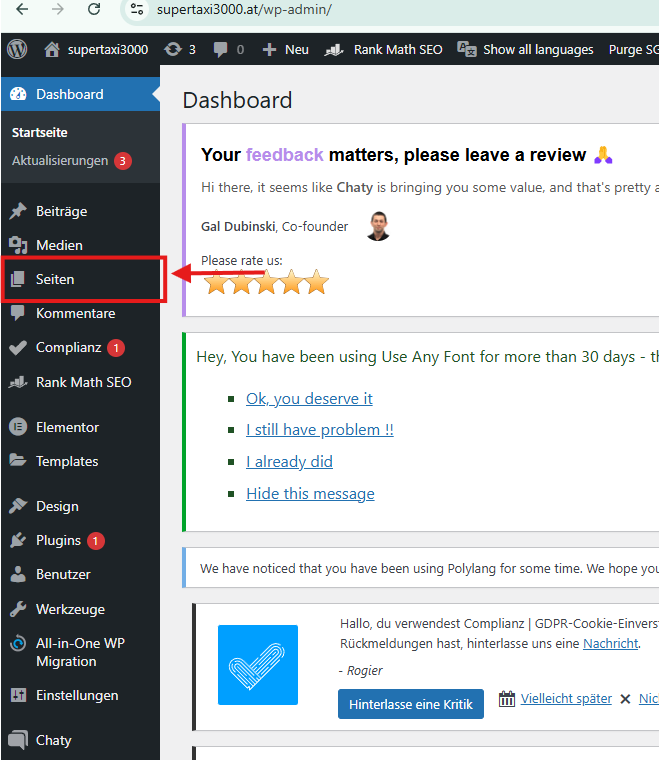This screenshot has width=659, height=760.
Task: Open the Plugins menu label
Action: [x=59, y=540]
